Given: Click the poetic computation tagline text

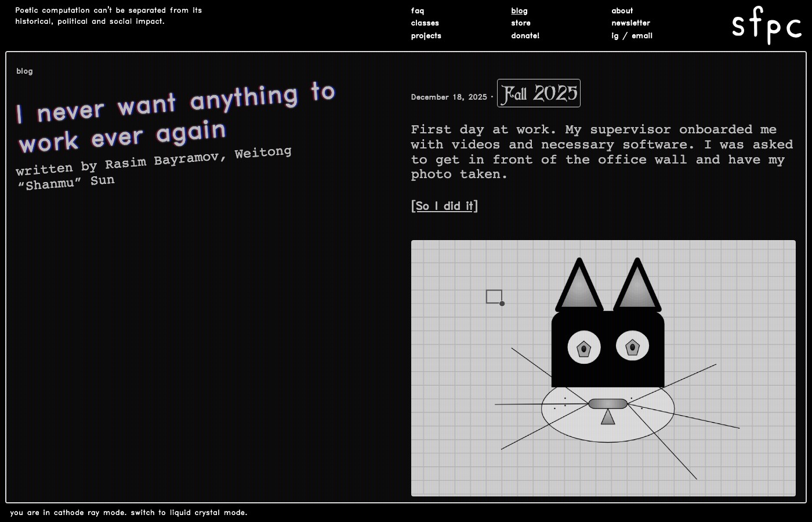Looking at the screenshot, I should (107, 16).
